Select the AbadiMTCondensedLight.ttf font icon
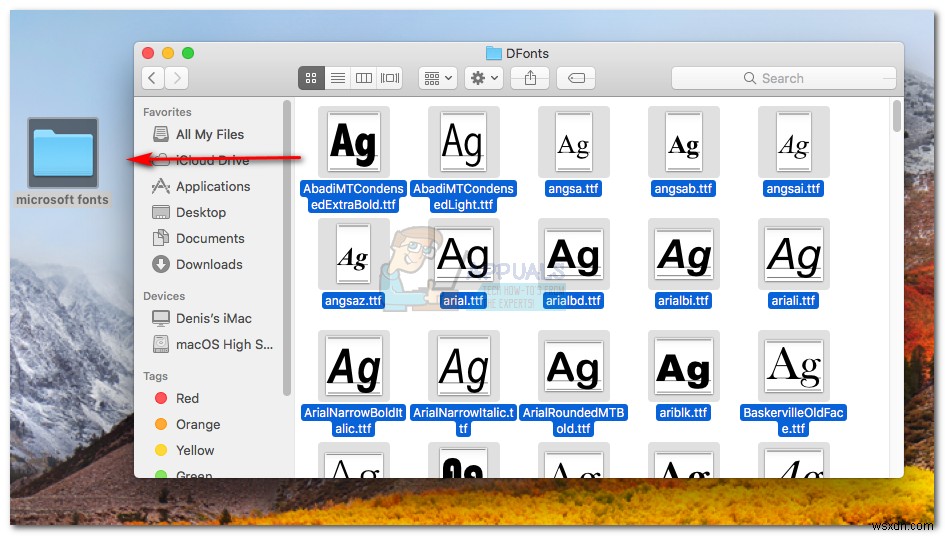This screenshot has width=945, height=536. point(463,142)
